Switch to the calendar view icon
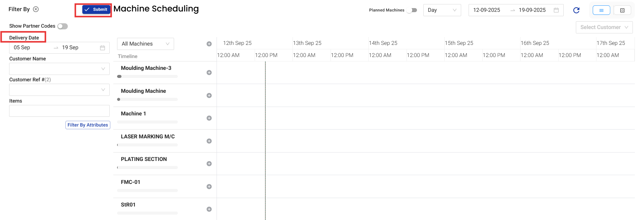Screen dimensions: 644x220 pos(622,10)
